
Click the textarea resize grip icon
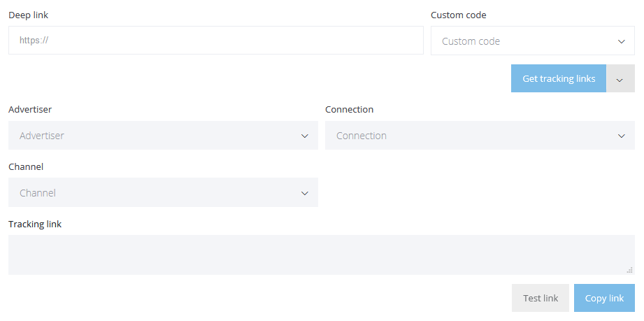[629, 270]
